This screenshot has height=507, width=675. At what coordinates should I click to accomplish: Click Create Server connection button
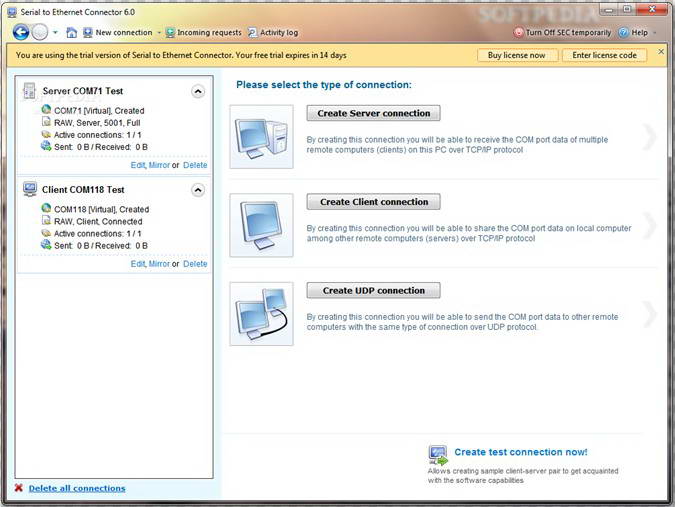tap(373, 113)
